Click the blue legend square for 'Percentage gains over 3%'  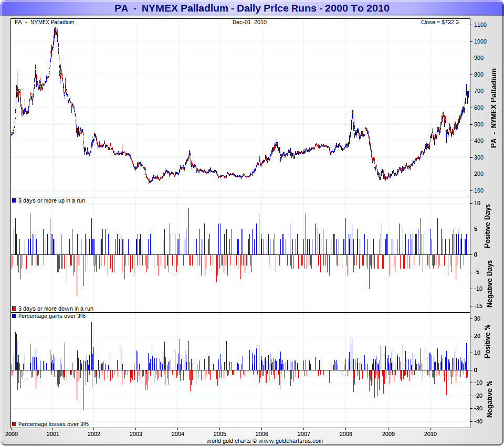tap(14, 316)
